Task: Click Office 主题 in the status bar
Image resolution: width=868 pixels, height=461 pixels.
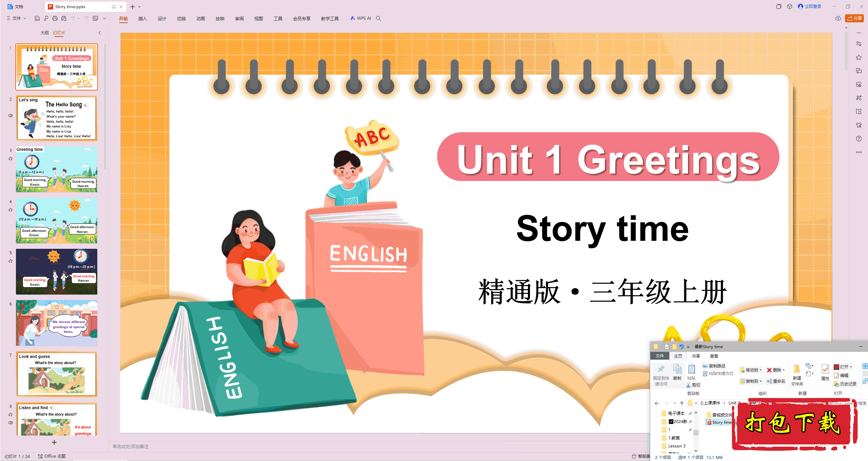Action: click(52, 456)
